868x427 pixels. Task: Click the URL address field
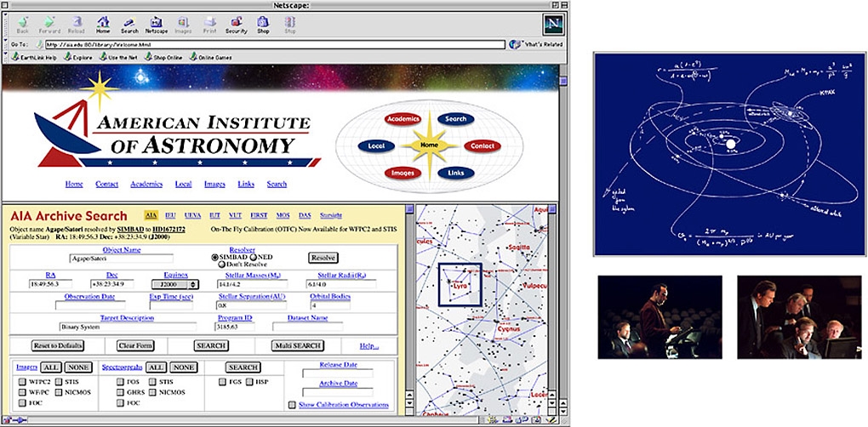tap(275, 44)
